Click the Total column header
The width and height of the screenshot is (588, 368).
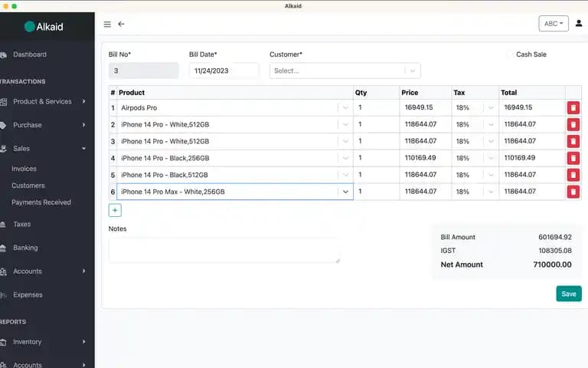point(508,93)
